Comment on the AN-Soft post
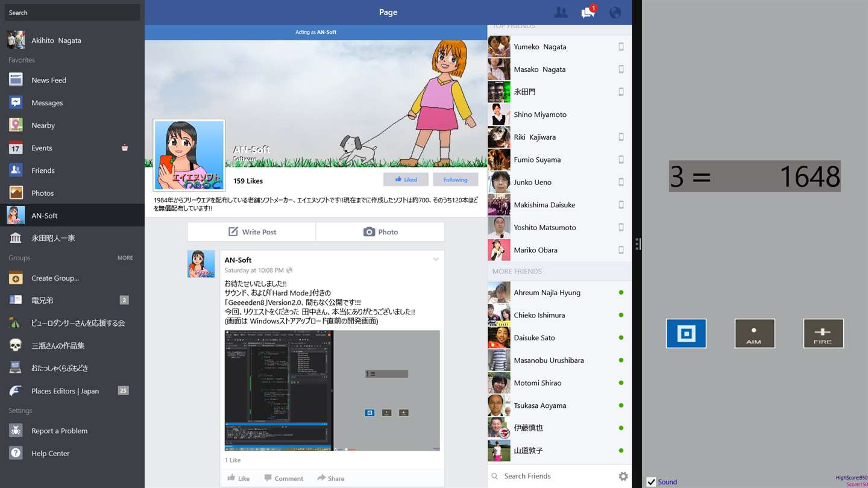868x488 pixels. pos(283,478)
